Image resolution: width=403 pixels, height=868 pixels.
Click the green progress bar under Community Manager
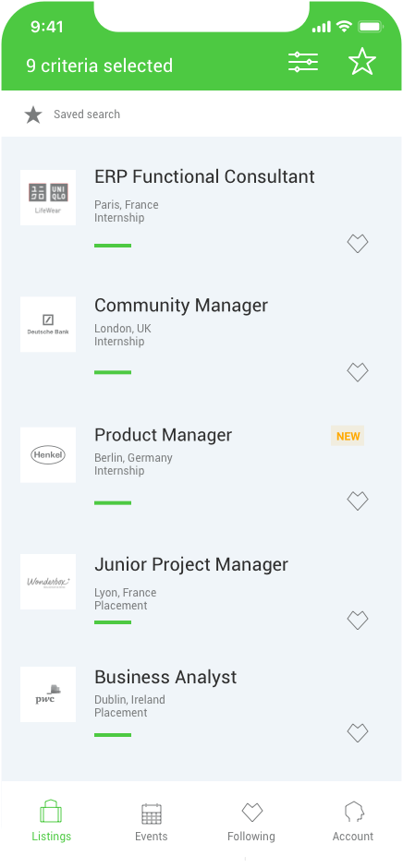click(113, 372)
